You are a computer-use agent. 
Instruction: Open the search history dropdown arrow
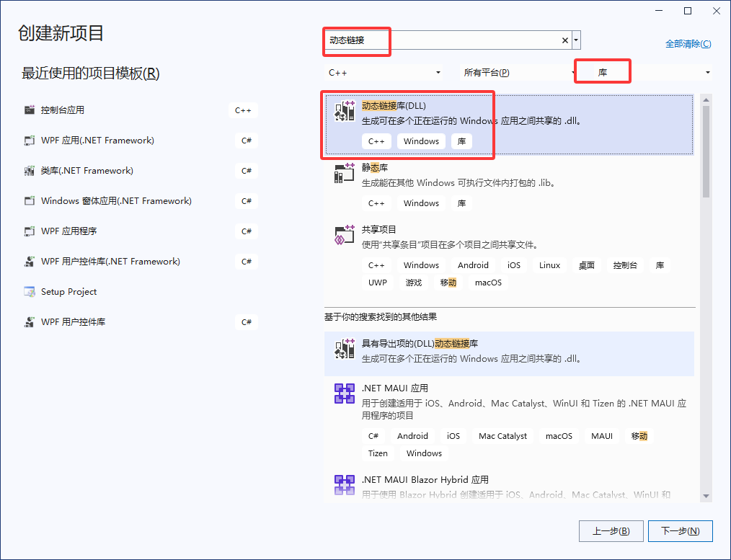pyautogui.click(x=576, y=40)
